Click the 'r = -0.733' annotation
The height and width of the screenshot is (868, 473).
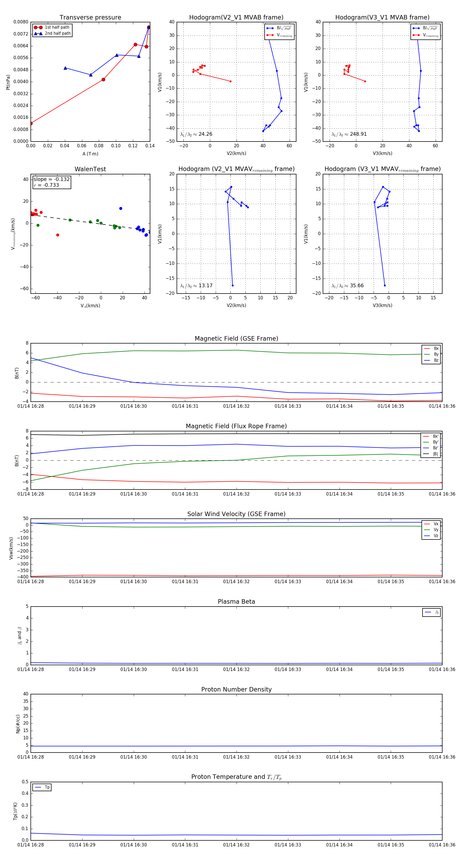point(47,185)
